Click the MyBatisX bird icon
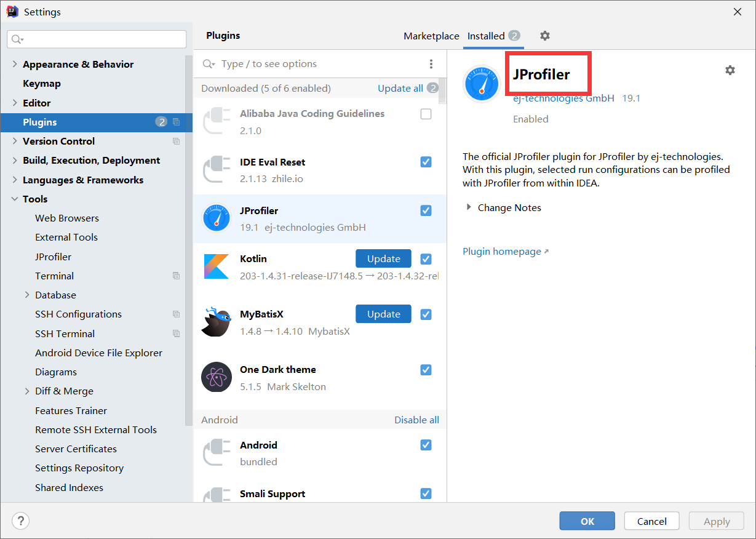 (x=216, y=321)
